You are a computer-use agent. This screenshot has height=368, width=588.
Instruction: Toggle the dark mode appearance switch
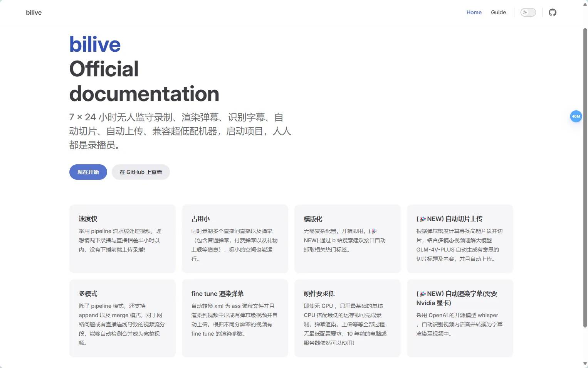(x=528, y=12)
